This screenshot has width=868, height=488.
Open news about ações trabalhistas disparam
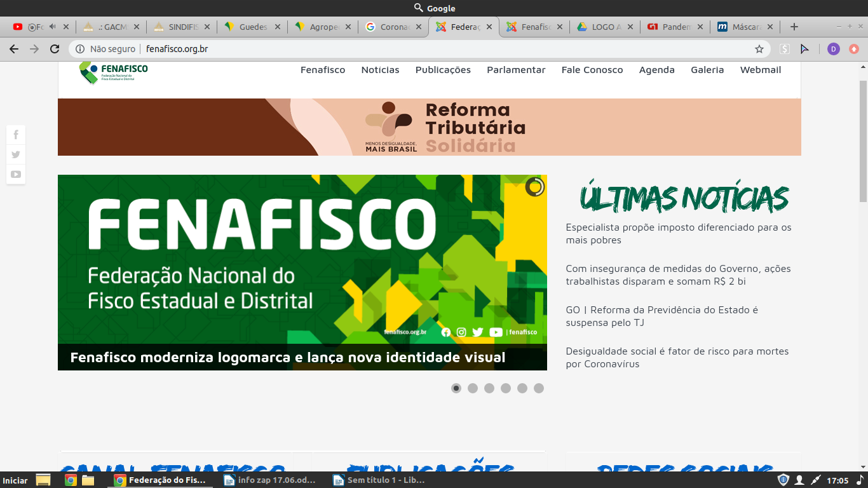pyautogui.click(x=679, y=275)
